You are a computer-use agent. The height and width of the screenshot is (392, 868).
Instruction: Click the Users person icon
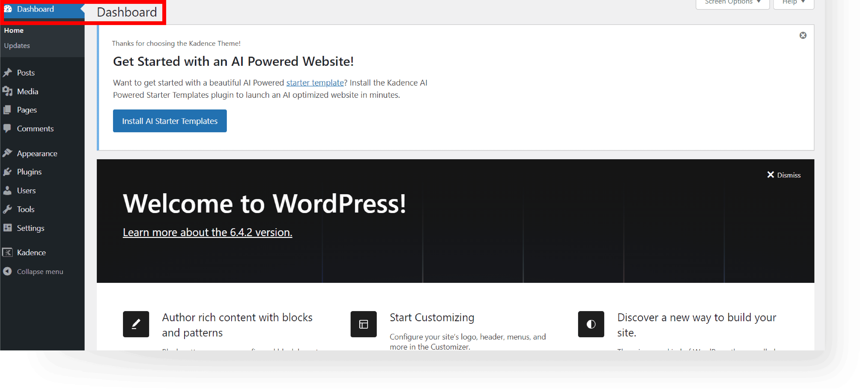[7, 190]
